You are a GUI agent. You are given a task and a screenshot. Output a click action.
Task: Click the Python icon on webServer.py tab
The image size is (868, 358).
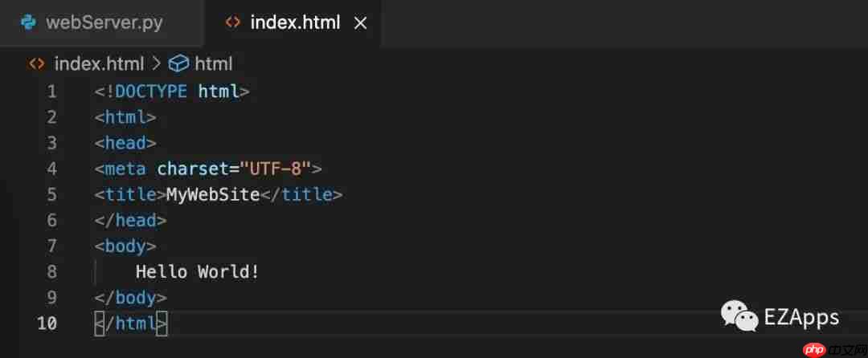(x=29, y=22)
